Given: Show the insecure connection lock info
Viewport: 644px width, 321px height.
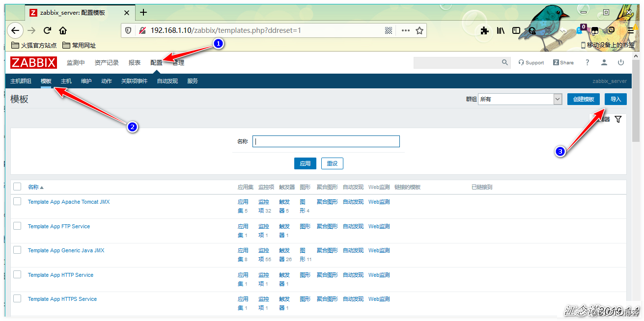Looking at the screenshot, I should click(142, 30).
